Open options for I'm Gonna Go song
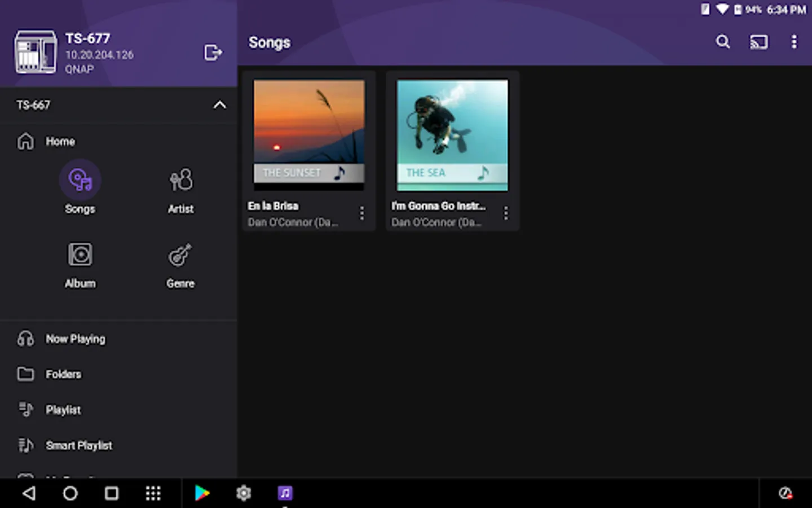This screenshot has width=812, height=508. [x=506, y=213]
